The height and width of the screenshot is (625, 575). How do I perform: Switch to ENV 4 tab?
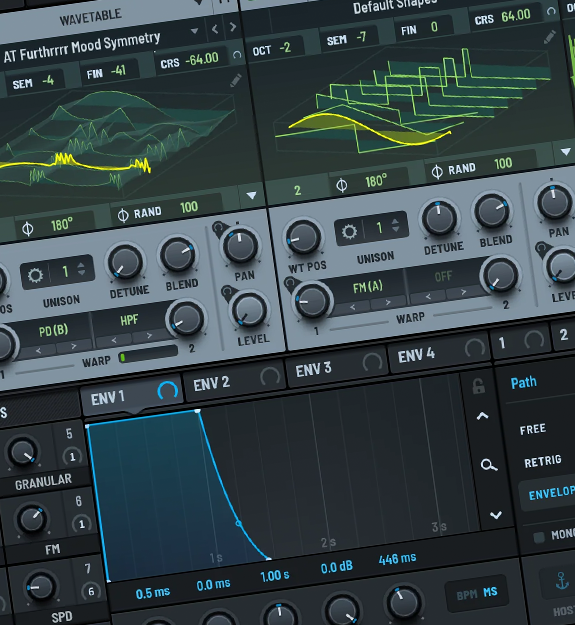click(x=440, y=352)
